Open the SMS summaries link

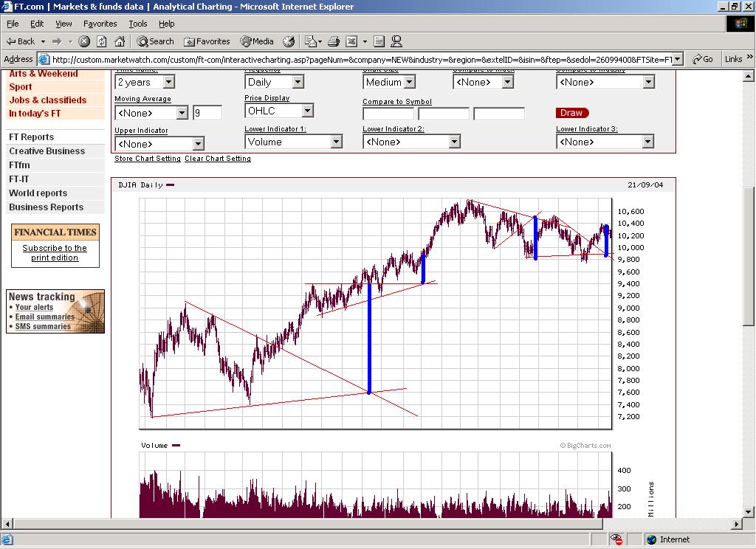tap(43, 326)
